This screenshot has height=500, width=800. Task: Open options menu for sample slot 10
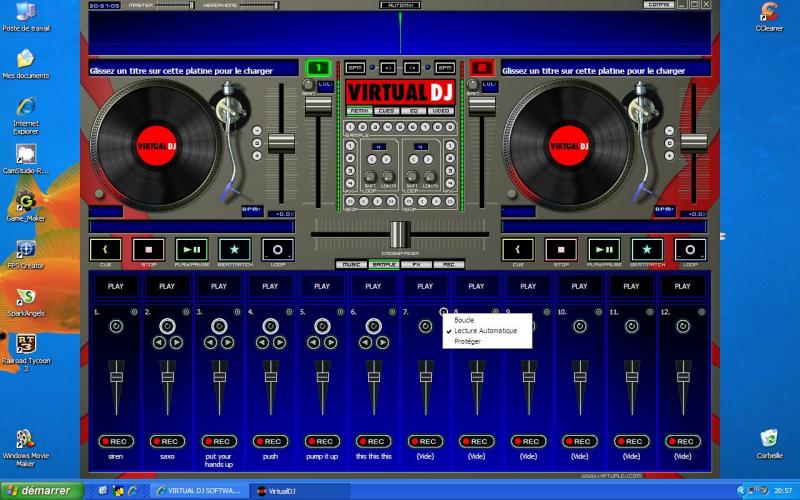599,312
